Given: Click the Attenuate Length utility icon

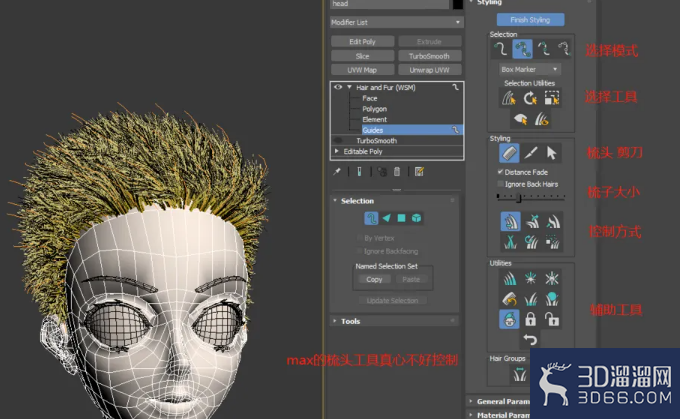Looking at the screenshot, I should [x=510, y=278].
